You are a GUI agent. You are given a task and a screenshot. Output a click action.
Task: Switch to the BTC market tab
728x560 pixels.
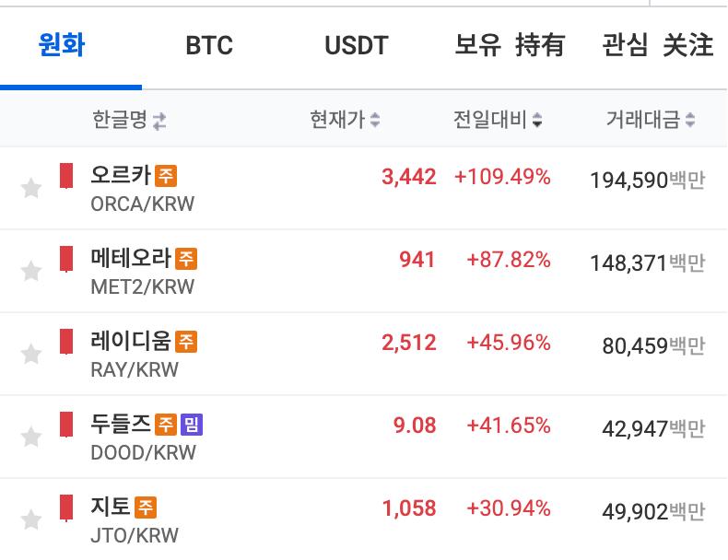tap(209, 45)
